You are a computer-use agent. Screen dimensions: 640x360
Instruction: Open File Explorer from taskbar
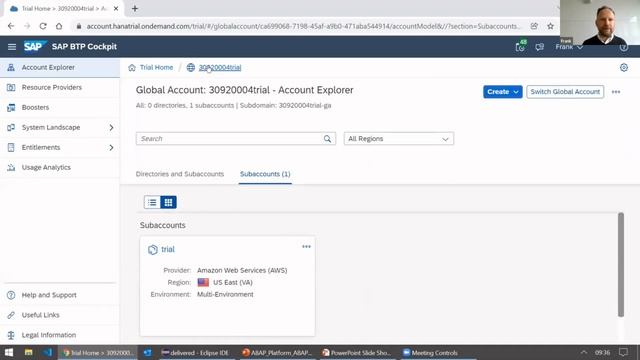pyautogui.click(x=28, y=353)
